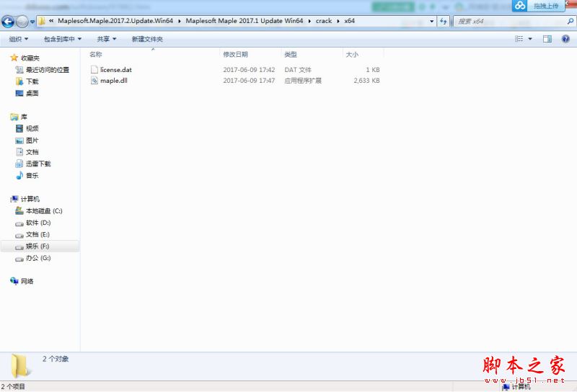
Task: Click the 2017-06-09 17:42 date cell
Action: point(249,69)
